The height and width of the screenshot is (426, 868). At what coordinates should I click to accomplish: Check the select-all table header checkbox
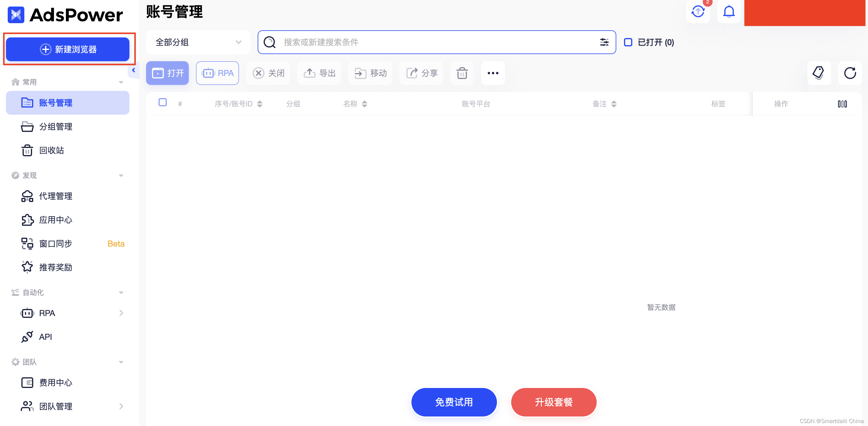[x=162, y=102]
